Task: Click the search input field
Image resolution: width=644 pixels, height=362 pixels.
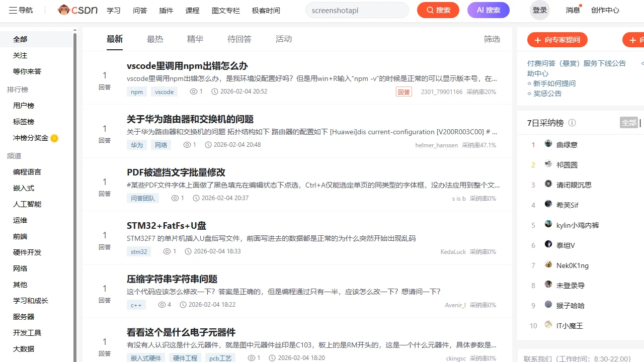Action: (357, 10)
